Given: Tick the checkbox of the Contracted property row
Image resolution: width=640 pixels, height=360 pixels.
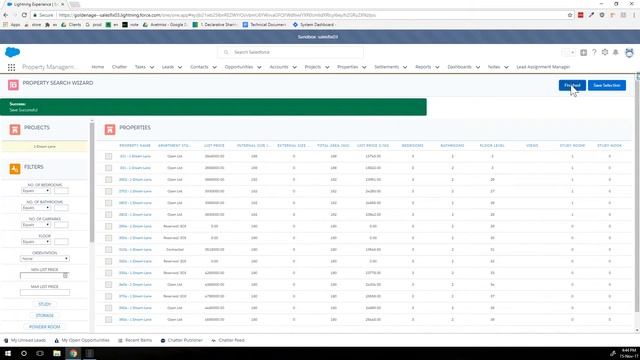Looking at the screenshot, I should [x=108, y=249].
